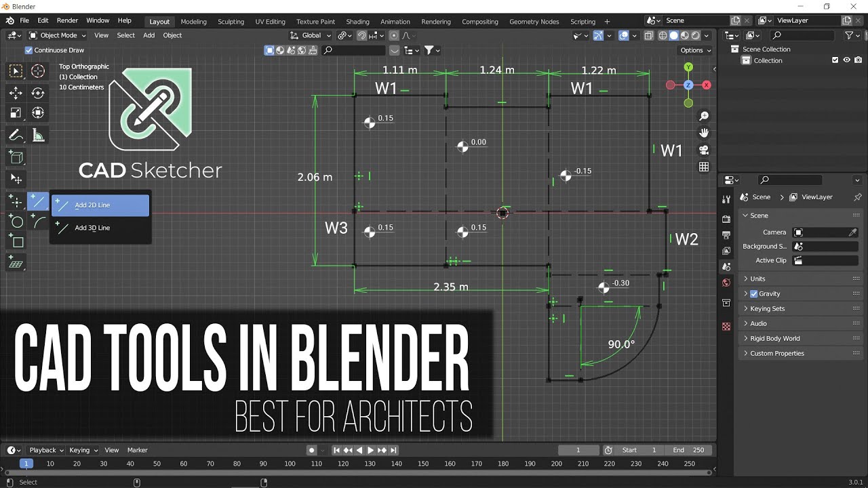Select the Select Box tool
This screenshot has height=488, width=868.
pos(16,71)
